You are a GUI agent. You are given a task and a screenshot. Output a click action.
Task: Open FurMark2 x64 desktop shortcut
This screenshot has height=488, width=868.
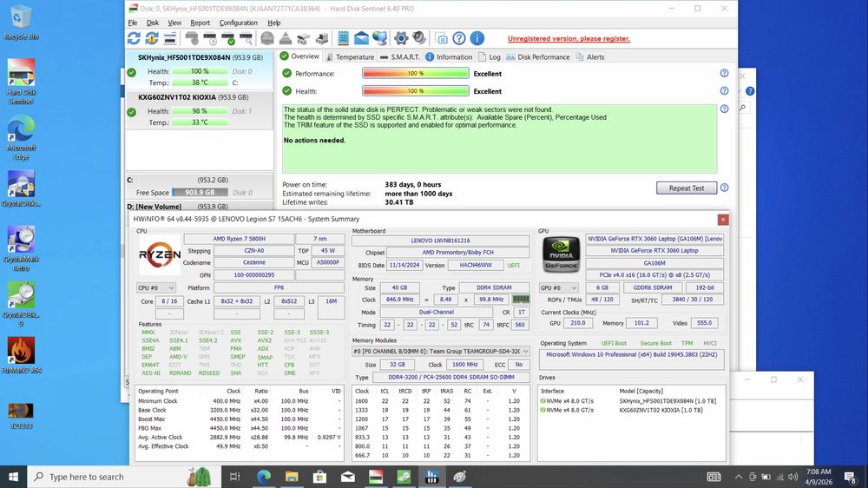21,355
